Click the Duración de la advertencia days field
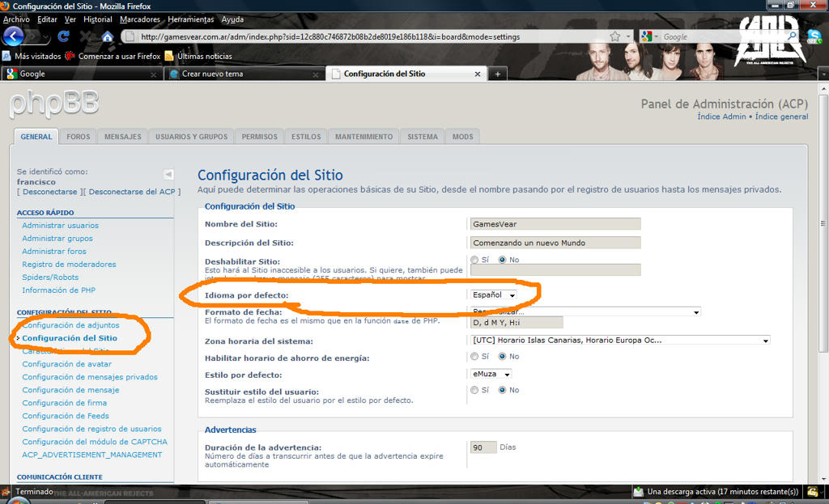829x504 pixels. pos(483,447)
